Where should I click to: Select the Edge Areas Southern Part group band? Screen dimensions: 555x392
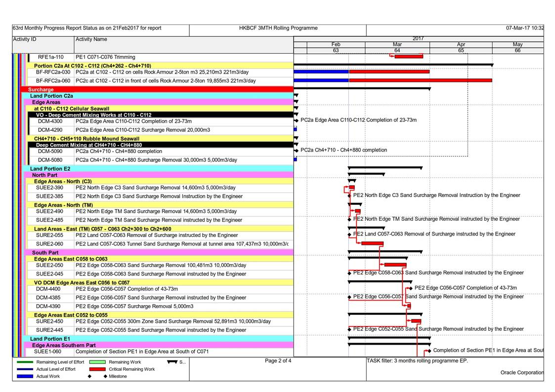159,345
